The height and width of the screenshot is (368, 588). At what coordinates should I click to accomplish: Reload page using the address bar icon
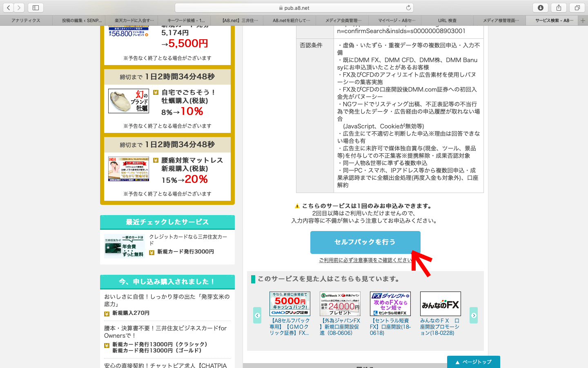coord(408,8)
